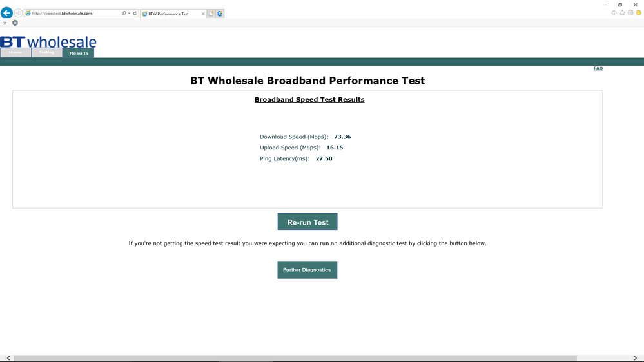Click the 'Download Speed (Mbps):' label
The image size is (644, 362).
coord(294,137)
